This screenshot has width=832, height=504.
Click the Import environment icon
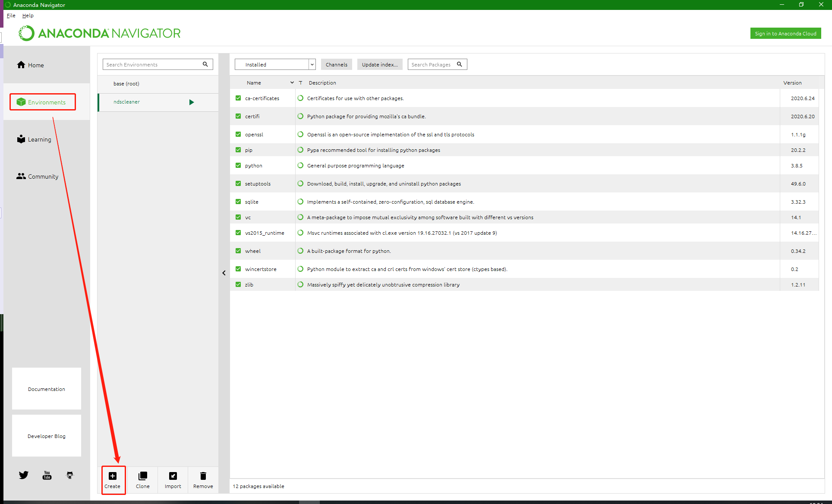coord(173,476)
